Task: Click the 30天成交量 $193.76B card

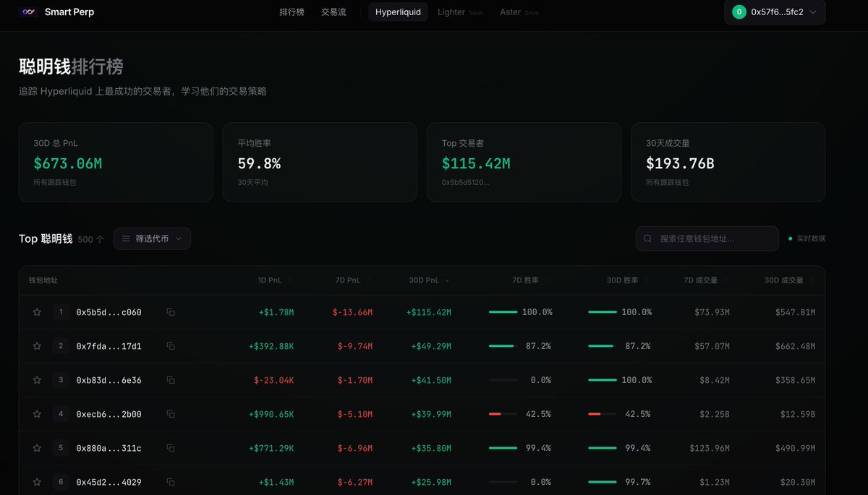Action: 728,162
